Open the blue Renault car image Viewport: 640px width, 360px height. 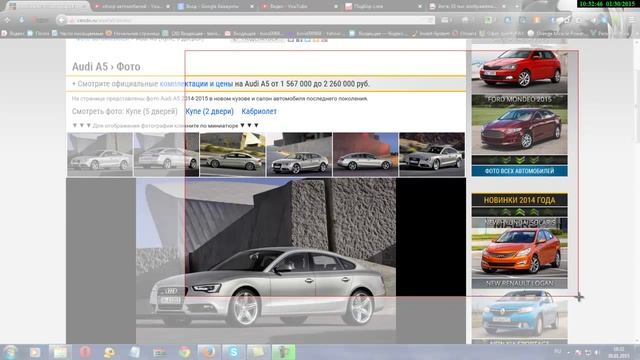[519, 314]
